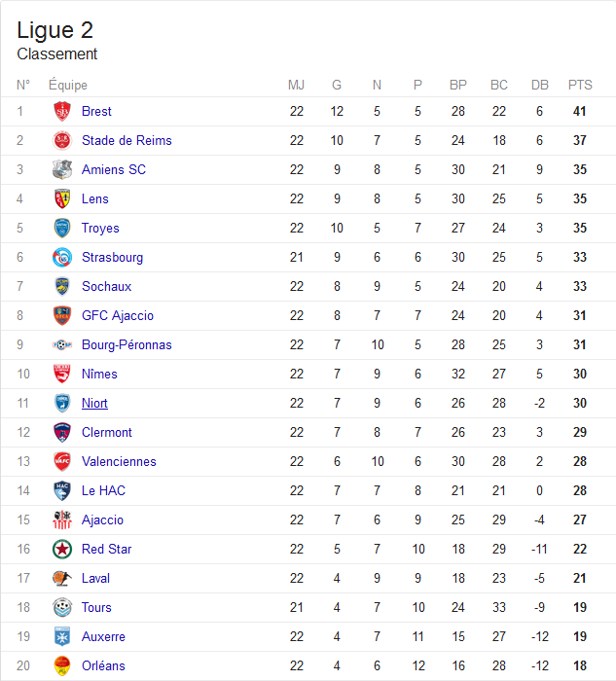Click the Lens team crest
Image resolution: width=616 pixels, height=681 pixels.
tap(62, 198)
